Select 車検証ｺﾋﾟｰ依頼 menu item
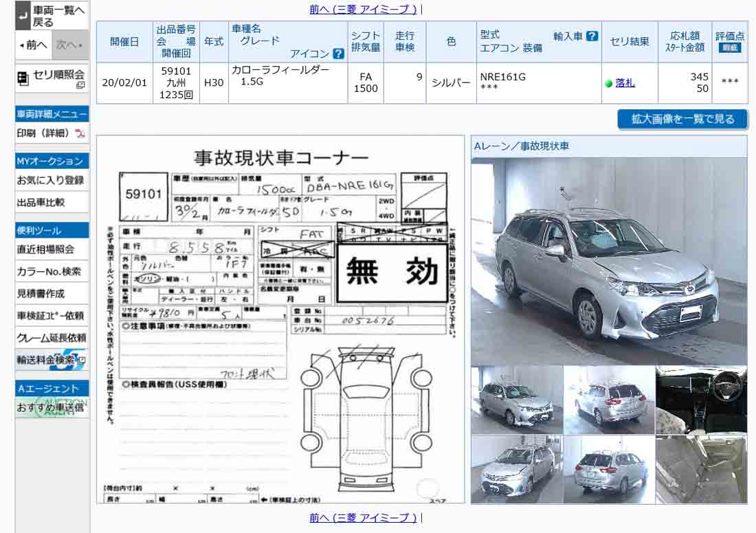Image resolution: width=756 pixels, height=533 pixels. pyautogui.click(x=52, y=316)
